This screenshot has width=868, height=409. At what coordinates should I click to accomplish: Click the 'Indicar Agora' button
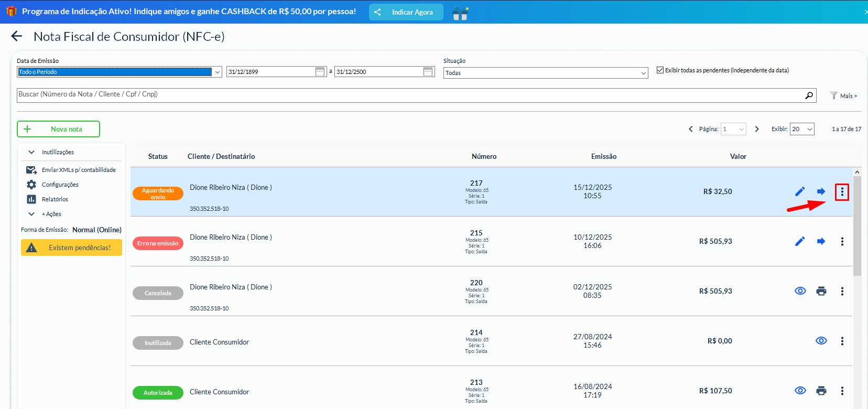click(x=406, y=12)
